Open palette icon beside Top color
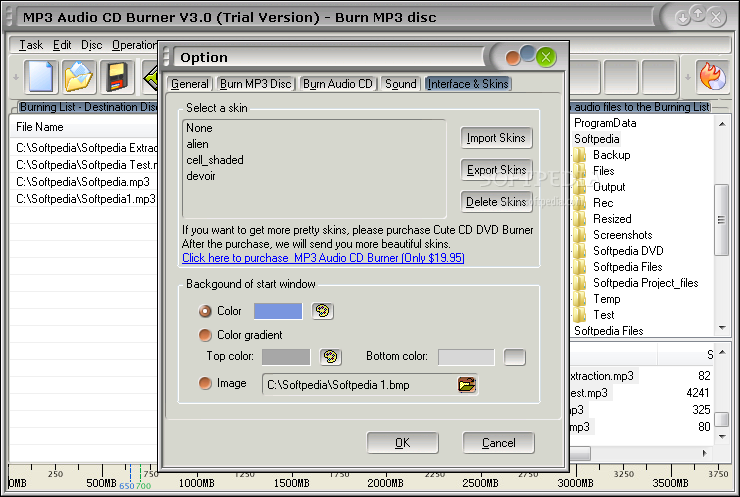The image size is (740, 497). [330, 357]
